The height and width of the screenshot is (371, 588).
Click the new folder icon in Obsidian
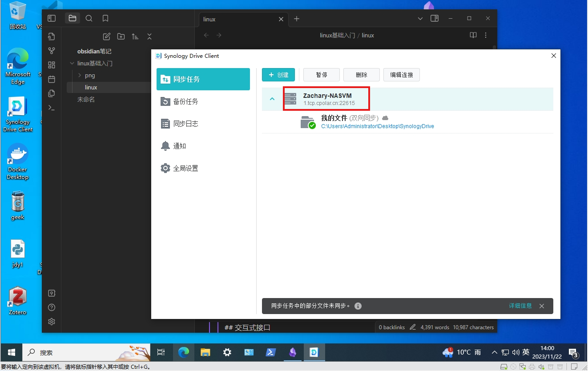click(x=121, y=36)
